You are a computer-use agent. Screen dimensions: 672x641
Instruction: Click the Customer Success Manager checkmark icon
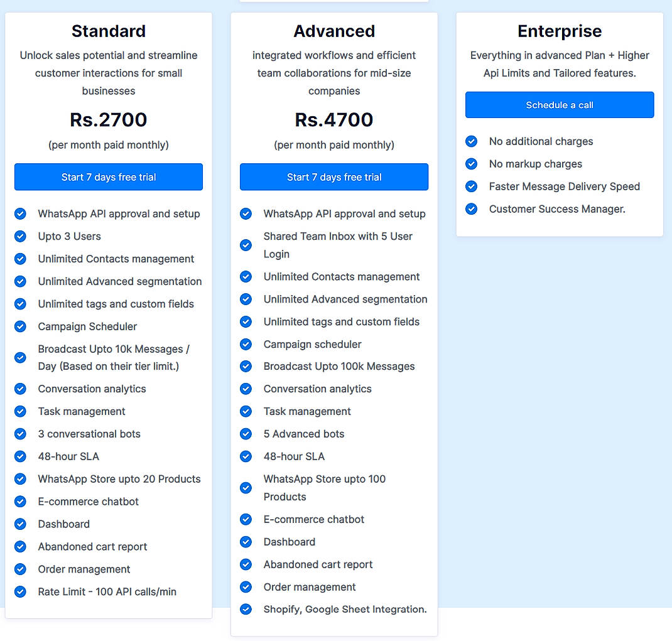(472, 209)
